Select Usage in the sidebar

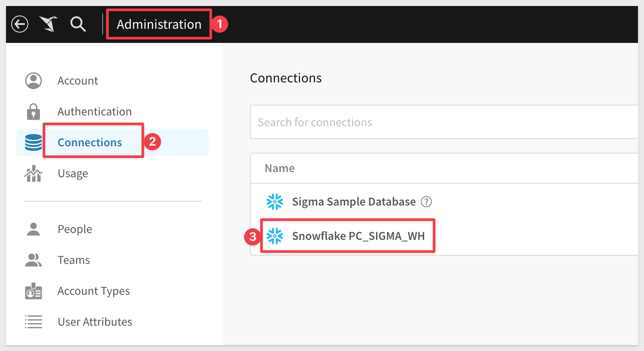[73, 173]
